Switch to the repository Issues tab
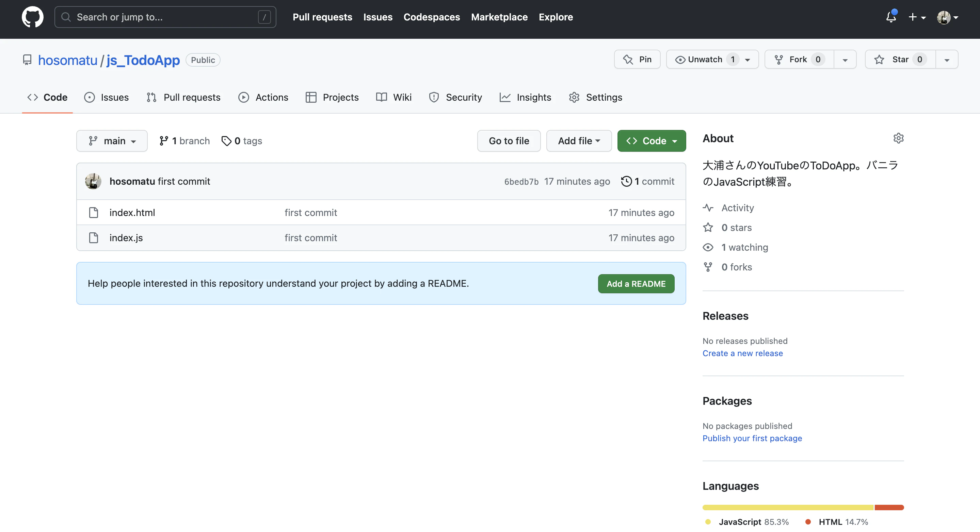 [107, 97]
